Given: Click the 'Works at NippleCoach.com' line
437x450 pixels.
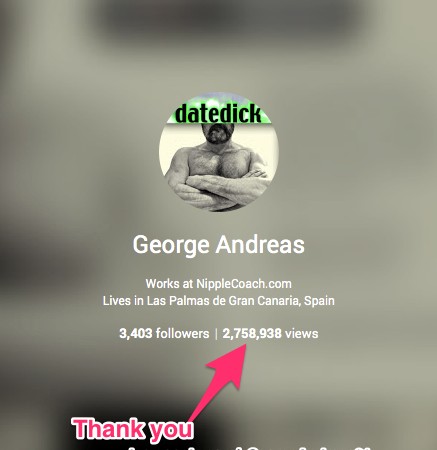Looking at the screenshot, I should [219, 284].
